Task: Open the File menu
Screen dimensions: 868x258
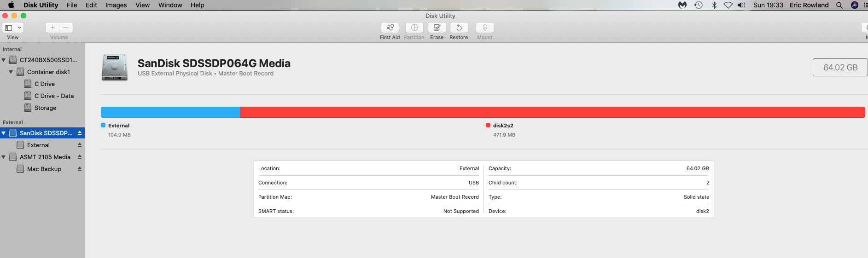Action: (72, 5)
